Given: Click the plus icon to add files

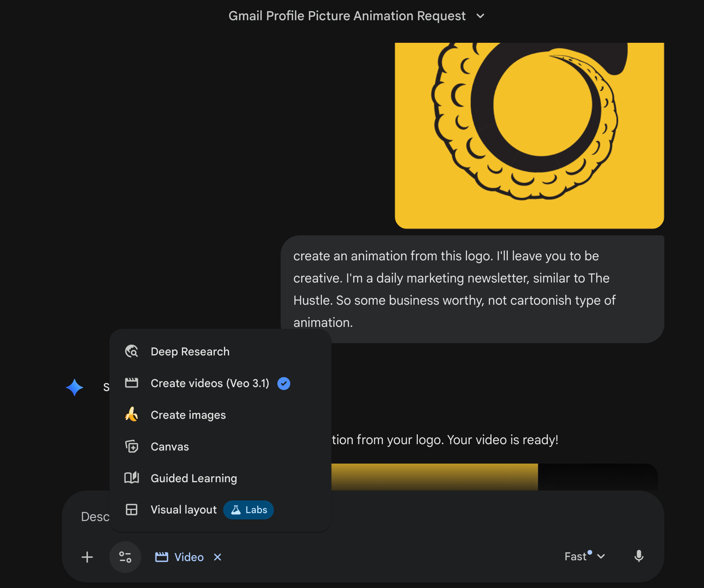Looking at the screenshot, I should click(x=87, y=557).
